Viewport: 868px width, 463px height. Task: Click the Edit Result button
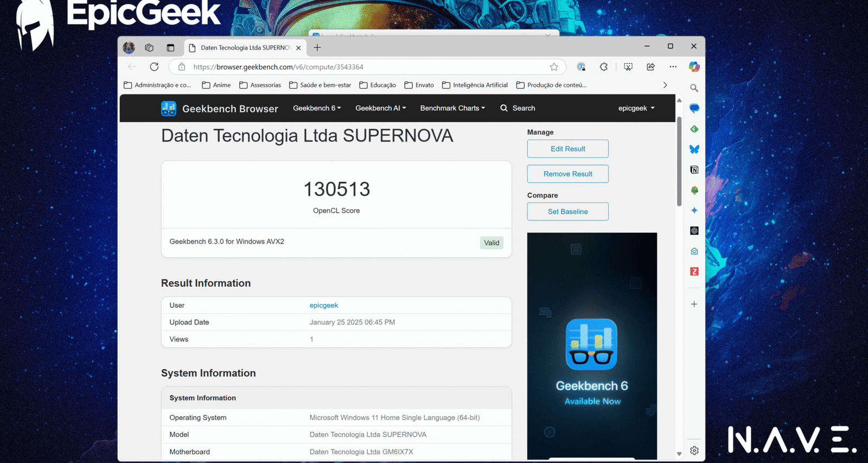(567, 149)
